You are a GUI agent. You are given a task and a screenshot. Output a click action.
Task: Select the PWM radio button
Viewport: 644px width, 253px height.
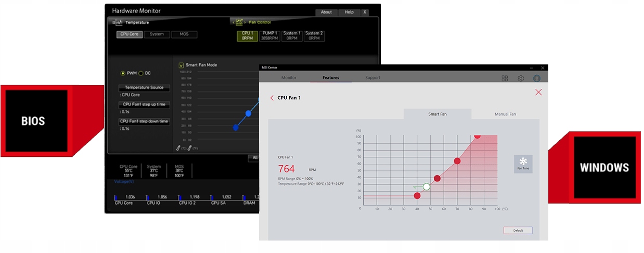click(x=123, y=73)
